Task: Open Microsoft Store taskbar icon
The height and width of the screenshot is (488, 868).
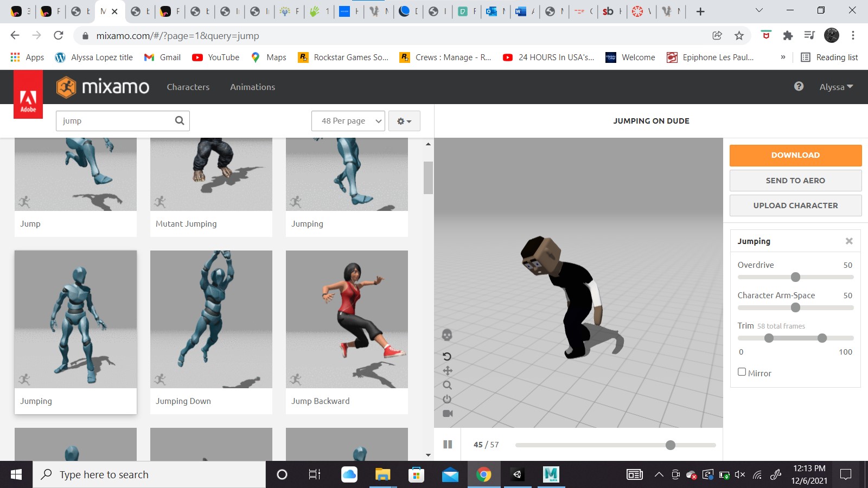Action: point(416,475)
